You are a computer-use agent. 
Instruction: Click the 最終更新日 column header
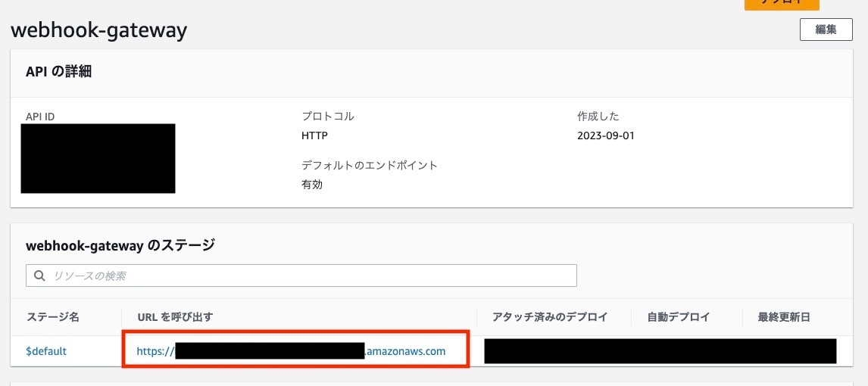click(x=784, y=317)
